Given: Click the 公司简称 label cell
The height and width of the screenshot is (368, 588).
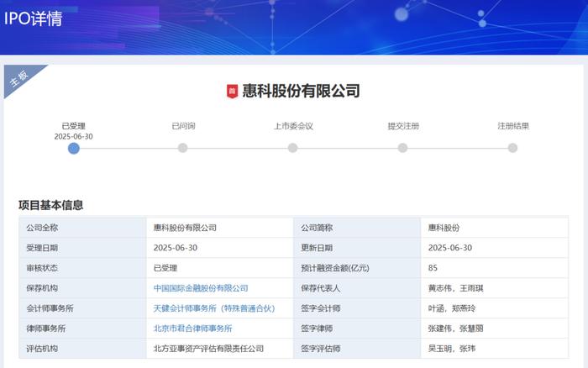Looking at the screenshot, I should tap(357, 228).
